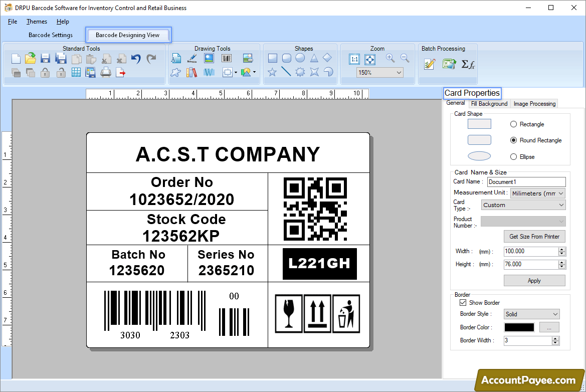Click Get Size From Printer button
Viewport: 586px width, 392px height.
coord(534,237)
